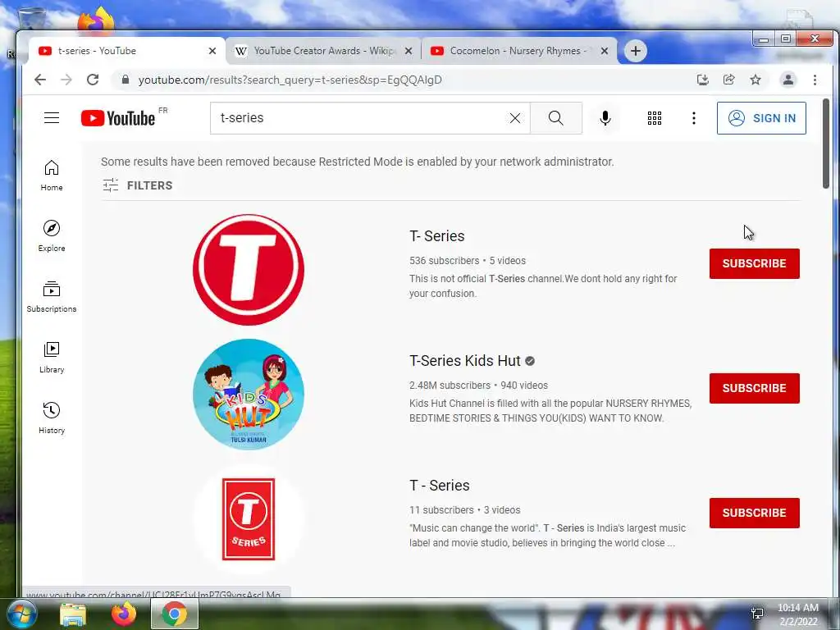Click the browser address bar URL
This screenshot has height=630, width=840.
290,80
